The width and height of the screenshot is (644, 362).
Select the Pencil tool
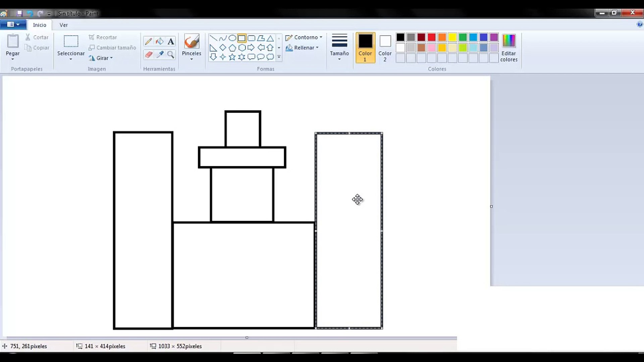point(148,41)
